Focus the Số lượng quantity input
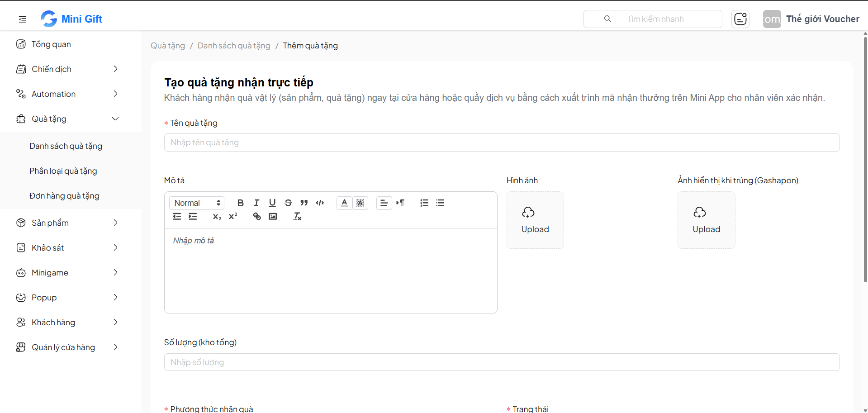The image size is (868, 413). point(502,362)
